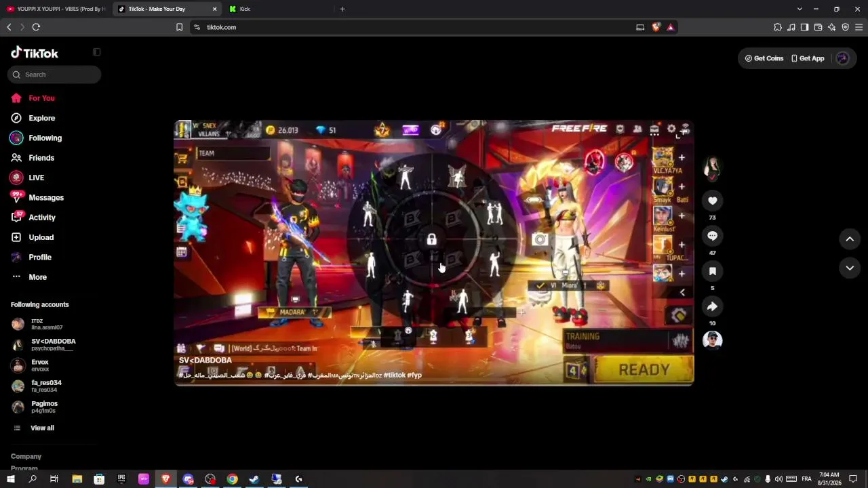The height and width of the screenshot is (488, 868).
Task: Bookmark the video to favorites
Action: [x=712, y=271]
